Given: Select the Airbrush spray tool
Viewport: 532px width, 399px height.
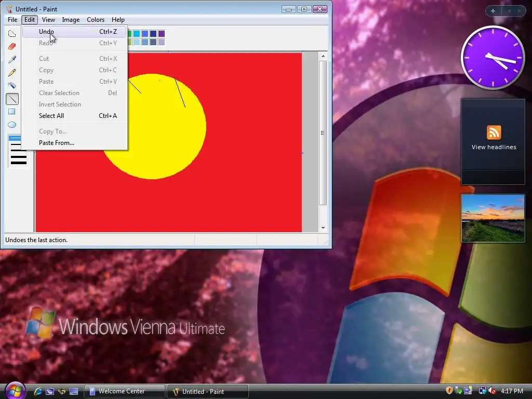Looking at the screenshot, I should [x=12, y=86].
